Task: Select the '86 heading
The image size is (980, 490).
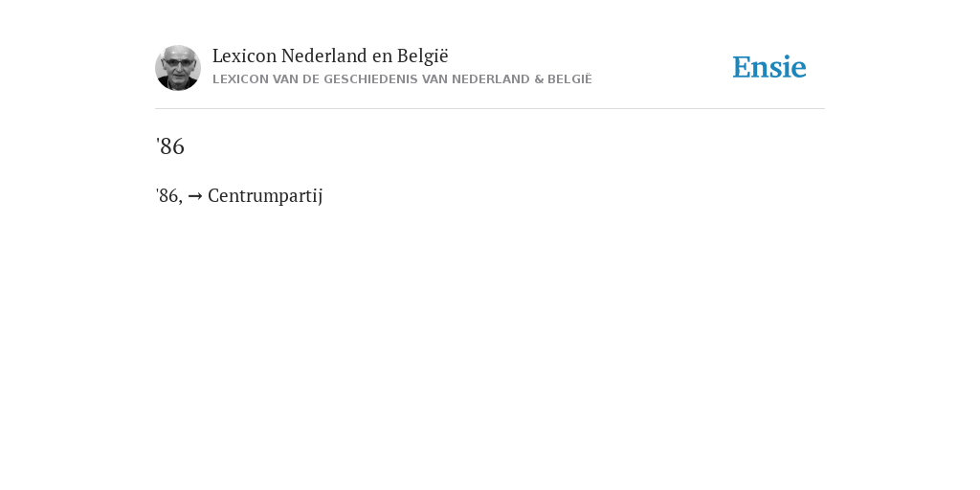Action: pyautogui.click(x=170, y=146)
